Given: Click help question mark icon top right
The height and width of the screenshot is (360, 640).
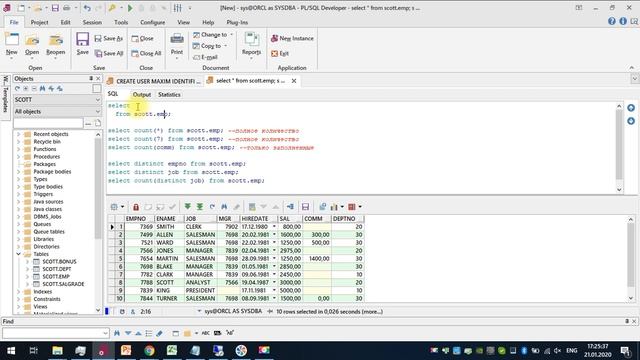Looking at the screenshot, I should 611,21.
